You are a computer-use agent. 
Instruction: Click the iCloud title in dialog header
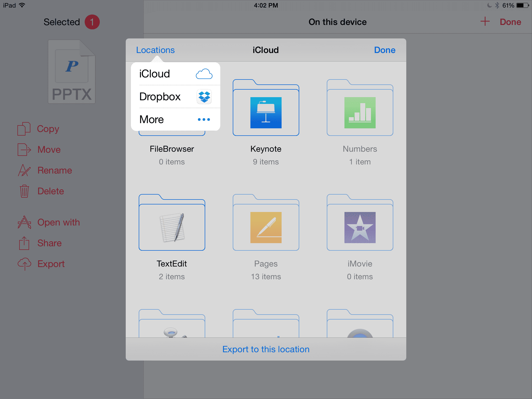point(266,50)
